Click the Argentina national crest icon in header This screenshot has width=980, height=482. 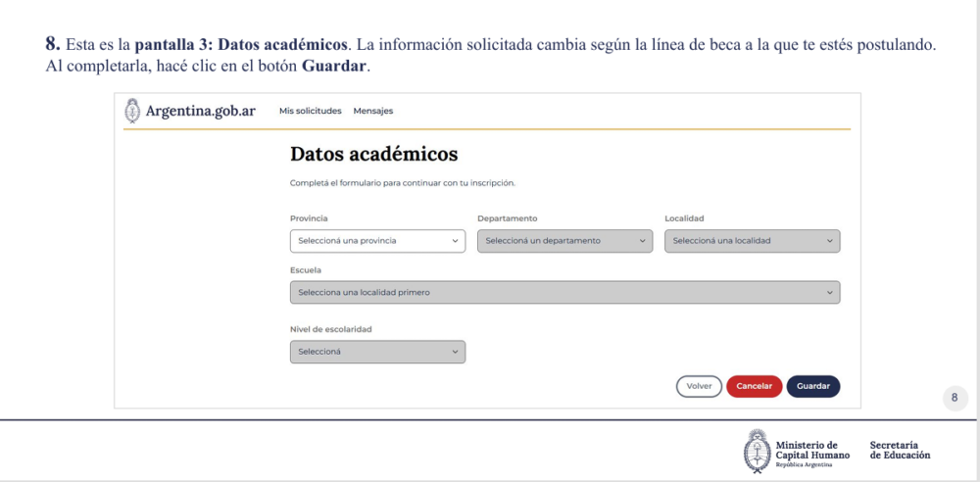pos(132,111)
